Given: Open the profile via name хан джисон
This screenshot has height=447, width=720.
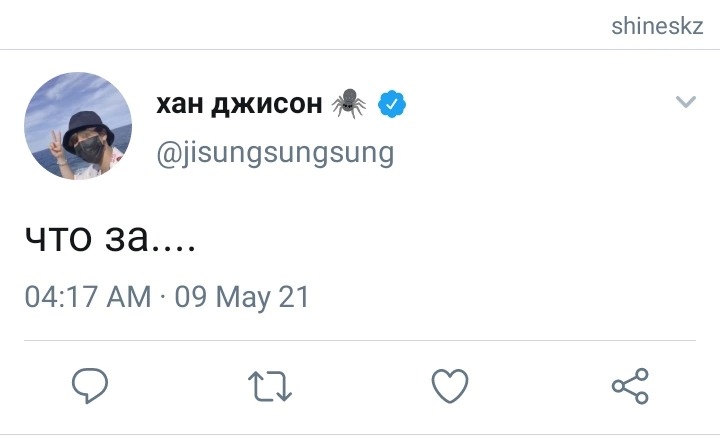Looking at the screenshot, I should point(239,104).
